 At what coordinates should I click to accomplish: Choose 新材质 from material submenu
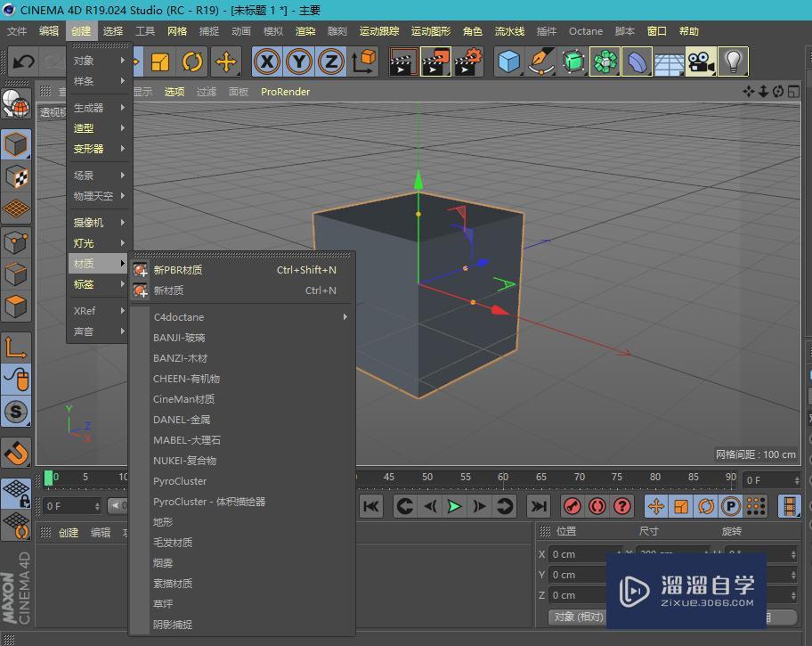(x=242, y=290)
